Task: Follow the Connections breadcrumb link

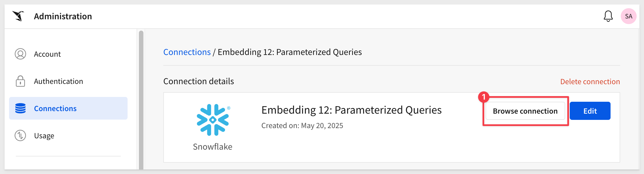Action: tap(187, 52)
